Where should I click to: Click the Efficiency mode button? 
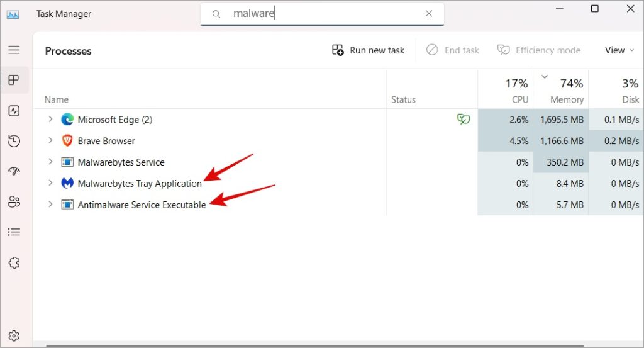(539, 50)
